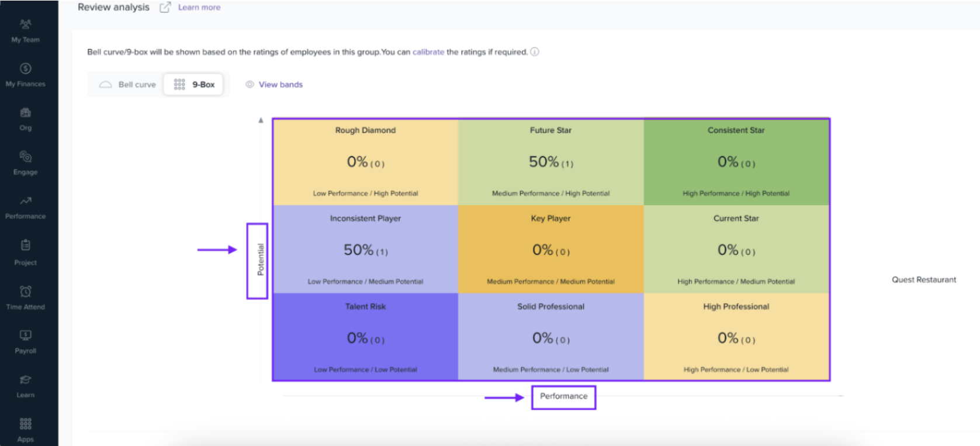Click the info icon after calibrate sentence

coord(535,52)
